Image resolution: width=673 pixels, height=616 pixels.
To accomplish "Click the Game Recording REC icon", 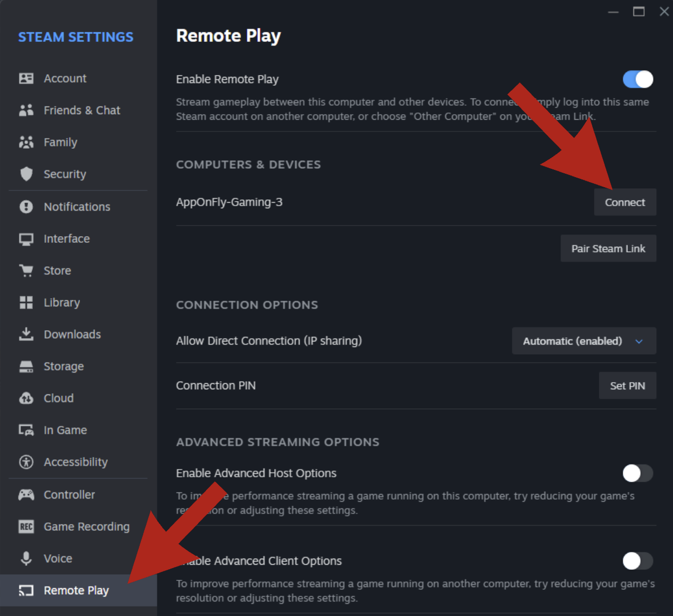I will pos(26,527).
